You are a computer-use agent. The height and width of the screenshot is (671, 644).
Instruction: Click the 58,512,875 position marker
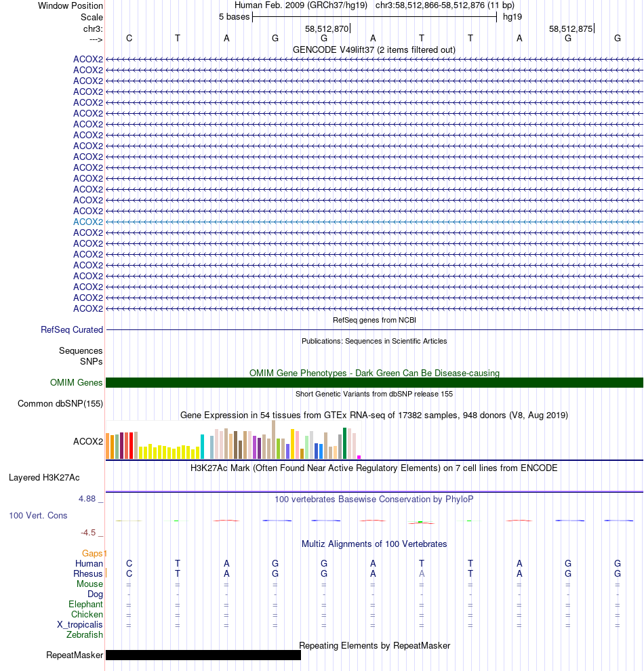coord(571,28)
